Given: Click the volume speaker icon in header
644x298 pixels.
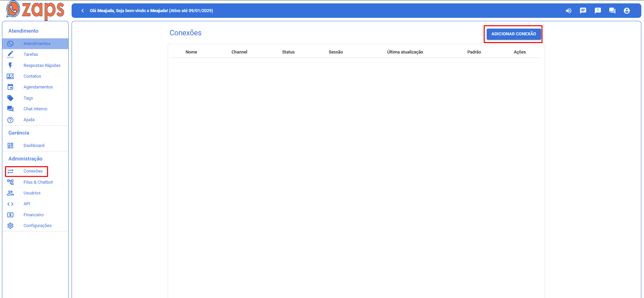Looking at the screenshot, I should pyautogui.click(x=568, y=11).
